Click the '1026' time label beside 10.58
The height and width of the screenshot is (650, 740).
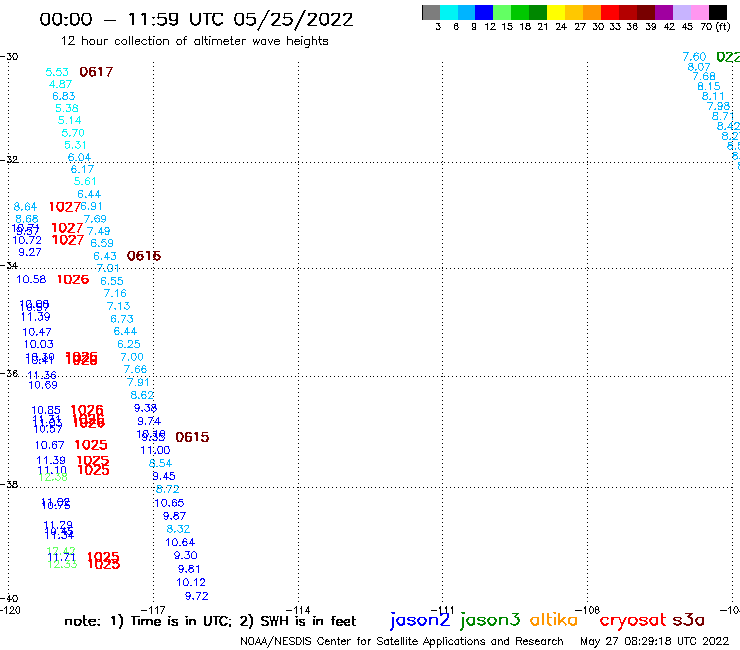click(x=73, y=279)
